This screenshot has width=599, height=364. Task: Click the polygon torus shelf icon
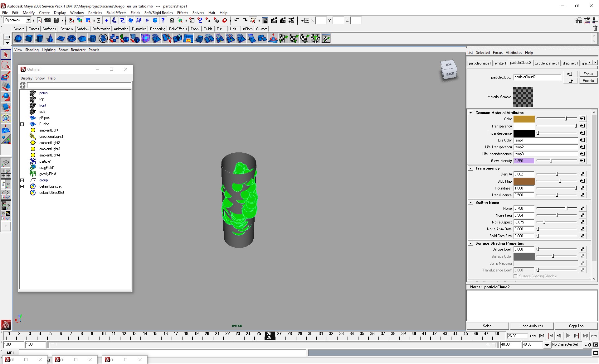71,39
